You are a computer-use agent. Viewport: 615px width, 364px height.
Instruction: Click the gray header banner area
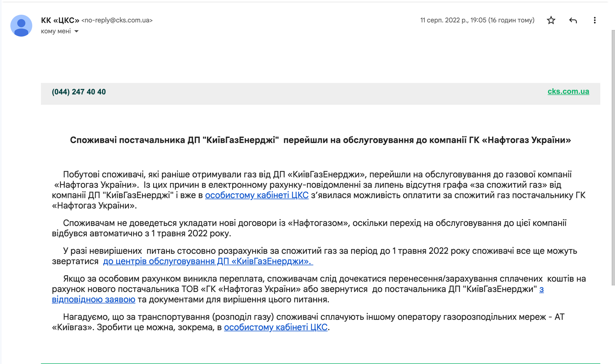[x=300, y=94]
